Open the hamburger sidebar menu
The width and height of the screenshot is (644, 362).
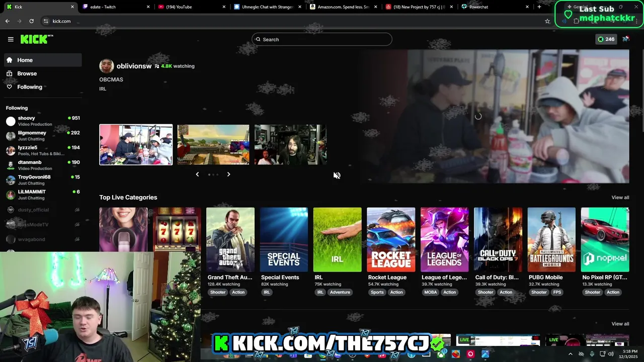coord(11,39)
